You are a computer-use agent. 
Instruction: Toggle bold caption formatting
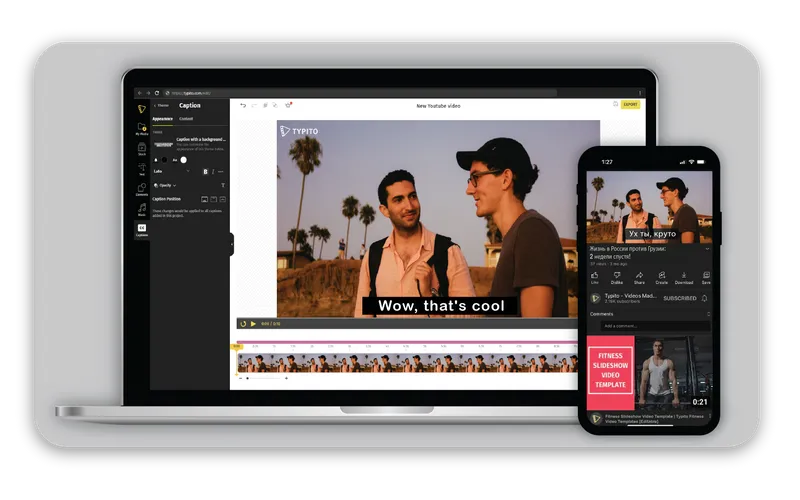click(206, 171)
